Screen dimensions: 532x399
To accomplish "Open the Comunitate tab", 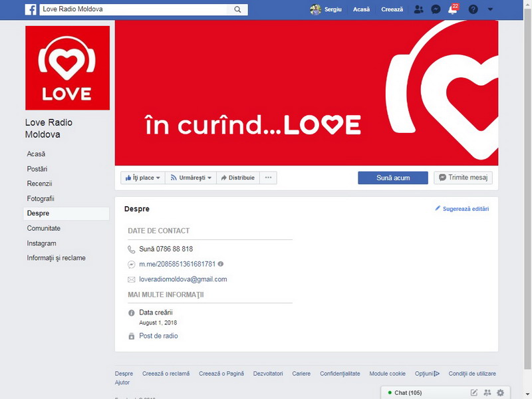I will pyautogui.click(x=43, y=228).
